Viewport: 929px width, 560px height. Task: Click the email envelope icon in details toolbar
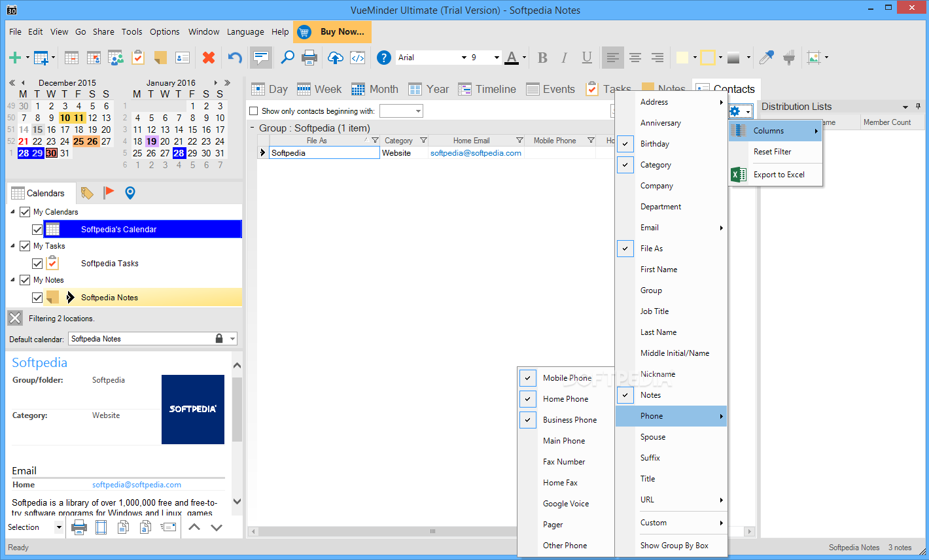[168, 527]
